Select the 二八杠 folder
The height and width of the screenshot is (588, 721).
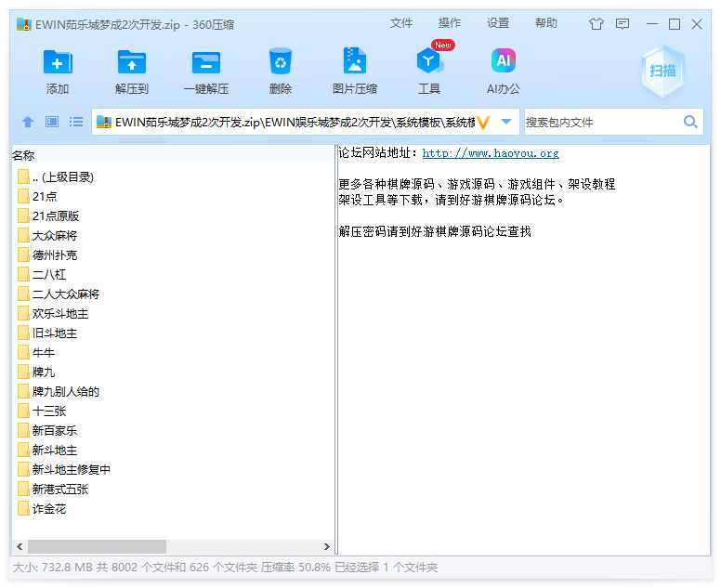42,274
